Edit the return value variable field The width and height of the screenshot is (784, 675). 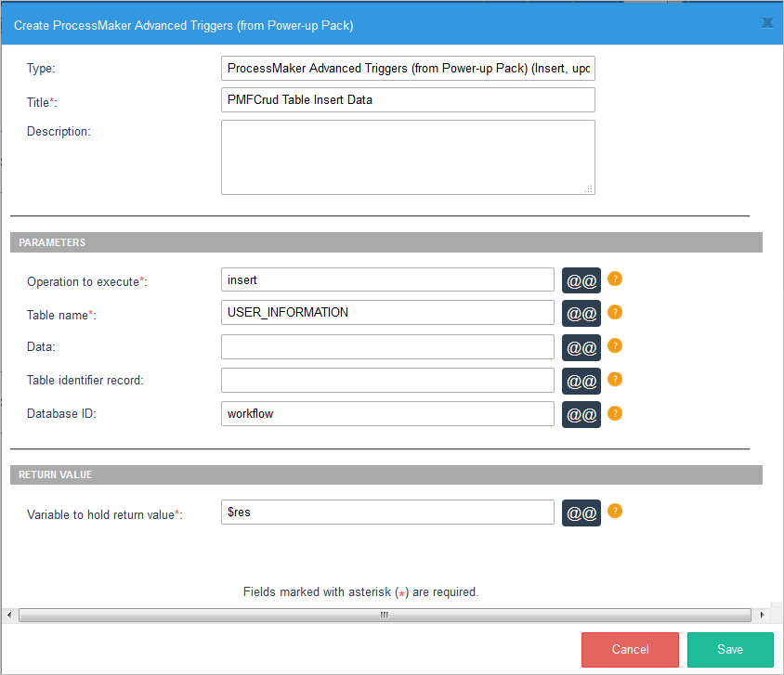(387, 513)
